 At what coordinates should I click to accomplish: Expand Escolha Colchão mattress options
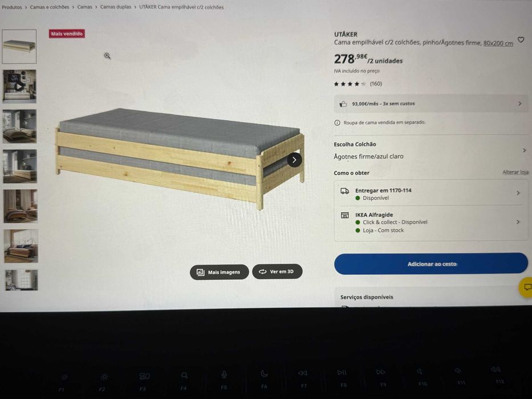pos(430,150)
